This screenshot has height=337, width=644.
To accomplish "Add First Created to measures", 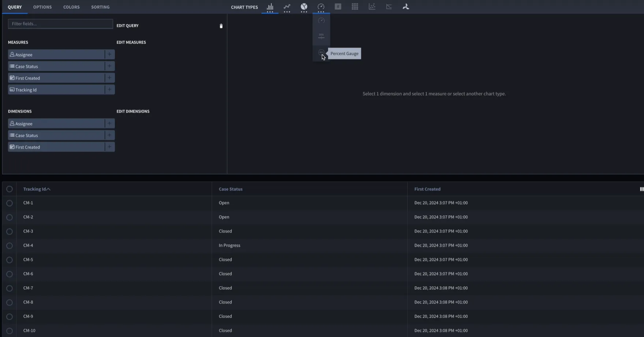I will pyautogui.click(x=109, y=78).
